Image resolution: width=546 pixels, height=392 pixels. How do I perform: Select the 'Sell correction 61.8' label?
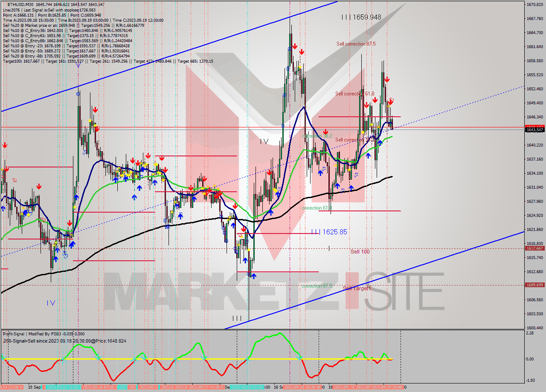354,94
